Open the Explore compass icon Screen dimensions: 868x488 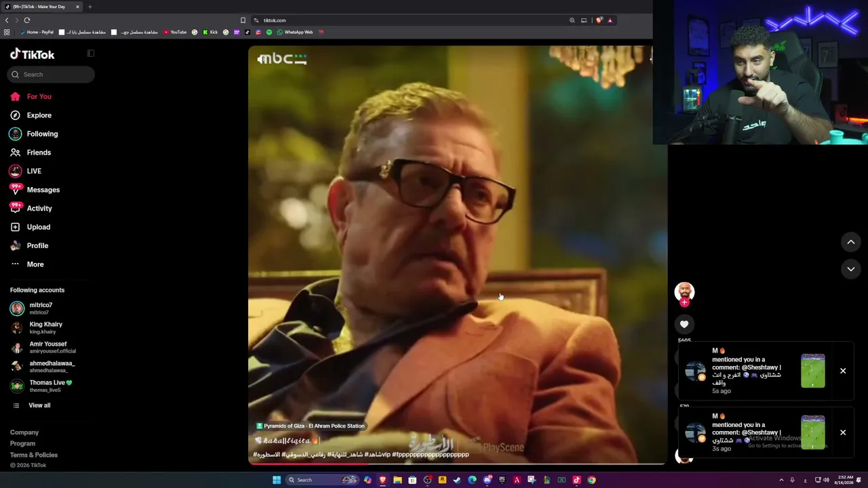(x=15, y=115)
